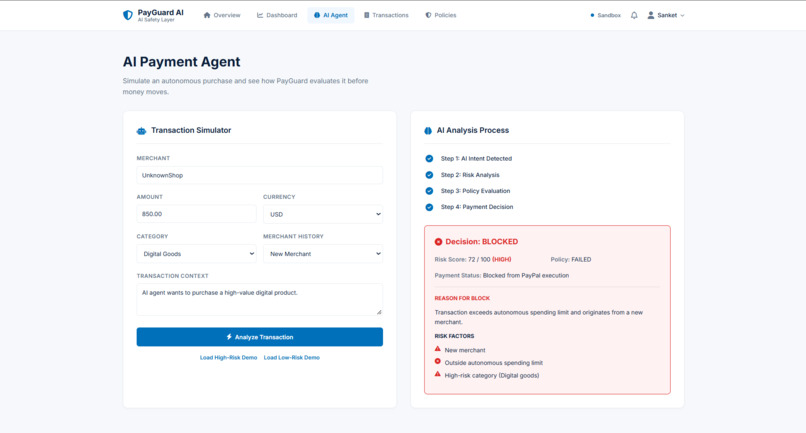Open the Policies tab

point(441,15)
